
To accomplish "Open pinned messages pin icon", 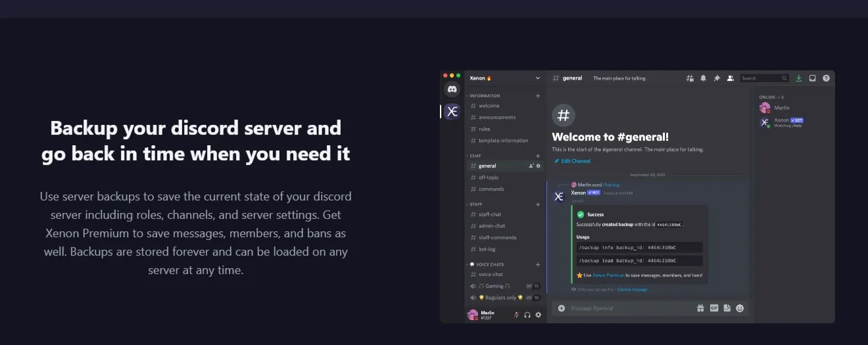I will [717, 78].
